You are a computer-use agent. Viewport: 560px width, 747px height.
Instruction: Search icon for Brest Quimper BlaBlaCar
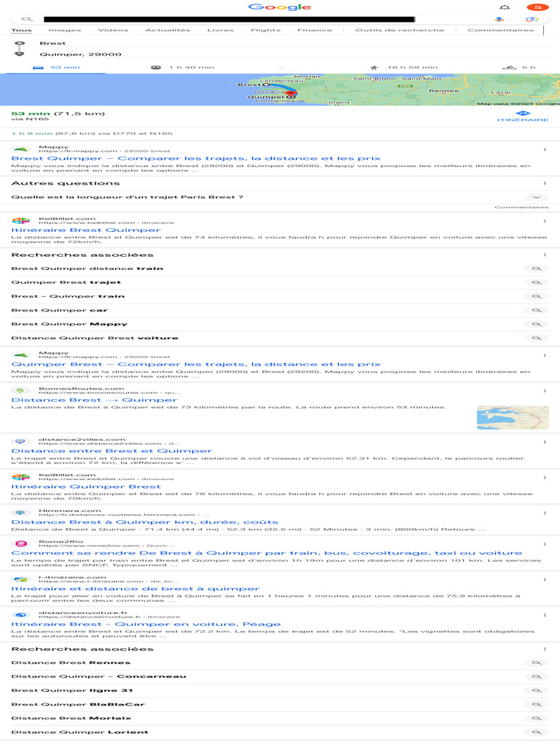coord(537,705)
